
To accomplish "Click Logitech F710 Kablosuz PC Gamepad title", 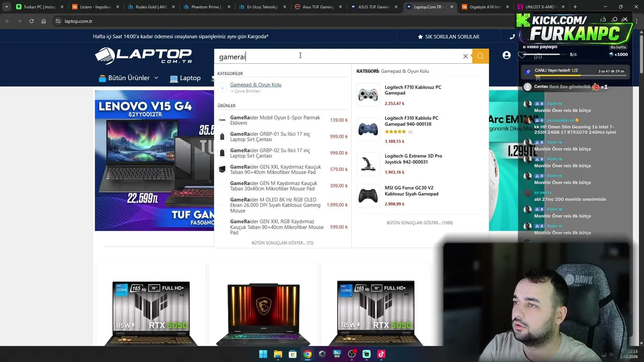I will pyautogui.click(x=413, y=90).
